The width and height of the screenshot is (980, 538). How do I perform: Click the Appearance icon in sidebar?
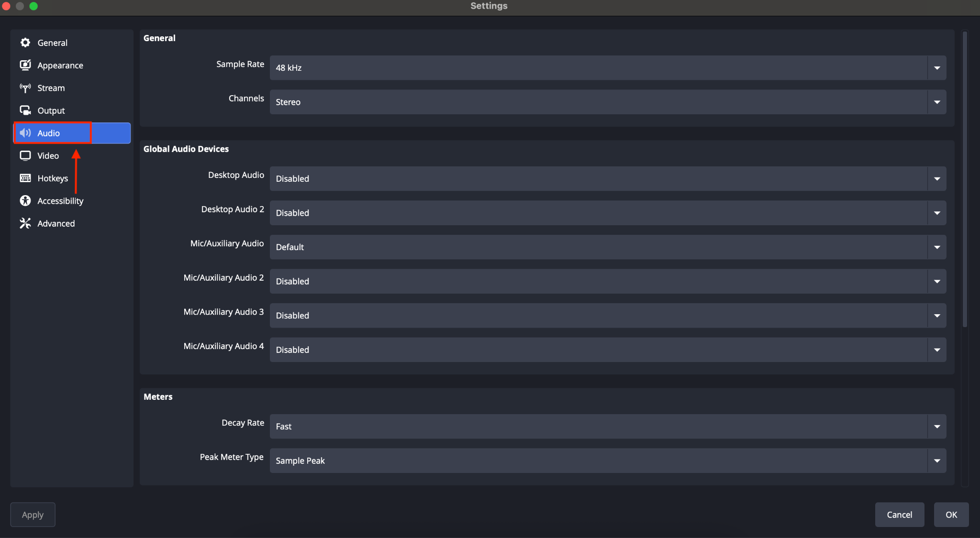25,65
